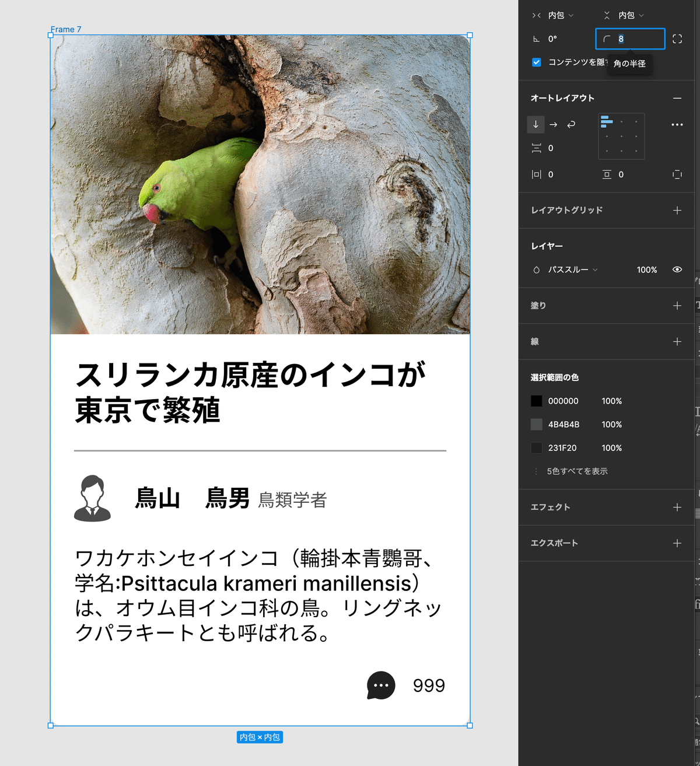Open パススルー blend mode dropdown
Screen dimensions: 700x766
pyautogui.click(x=573, y=270)
